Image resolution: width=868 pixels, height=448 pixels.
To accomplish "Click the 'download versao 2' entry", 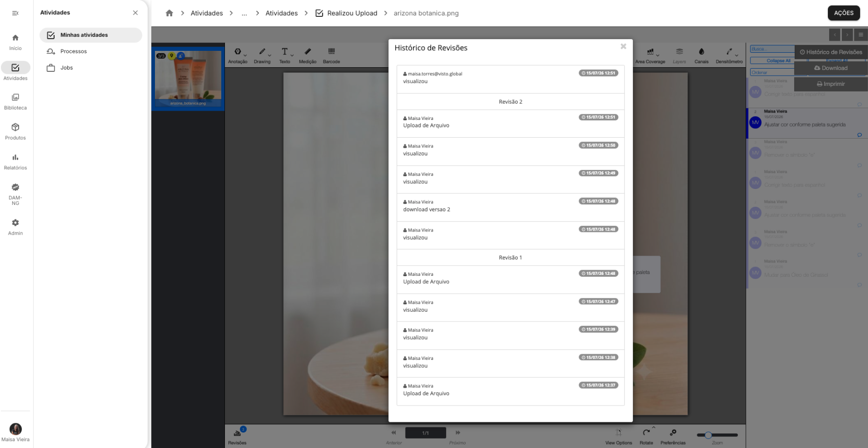I will (511, 208).
